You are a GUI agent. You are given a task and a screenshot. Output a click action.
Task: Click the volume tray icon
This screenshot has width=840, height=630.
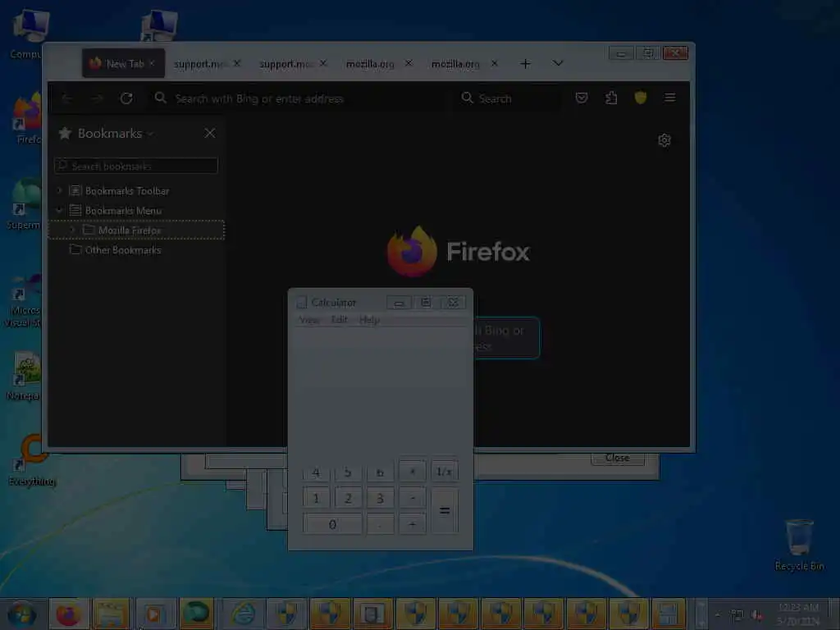[757, 615]
